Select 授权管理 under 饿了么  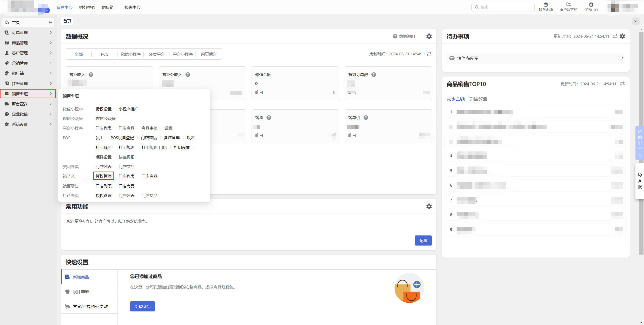pos(103,176)
